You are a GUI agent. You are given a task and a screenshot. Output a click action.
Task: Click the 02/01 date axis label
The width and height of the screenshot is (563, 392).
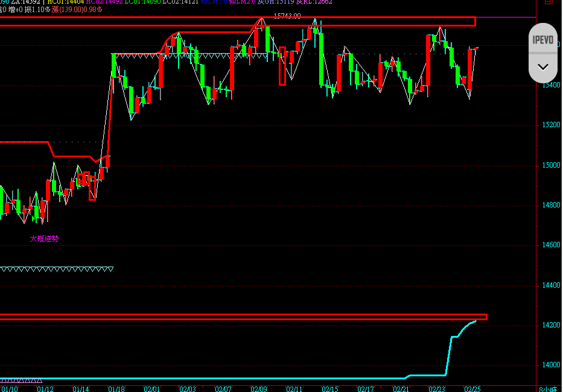point(152,389)
